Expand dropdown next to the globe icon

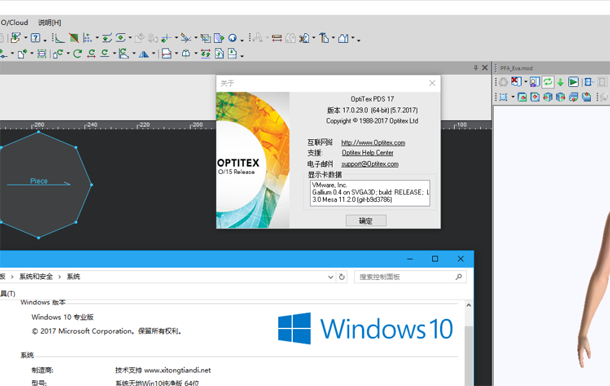[x=242, y=39]
